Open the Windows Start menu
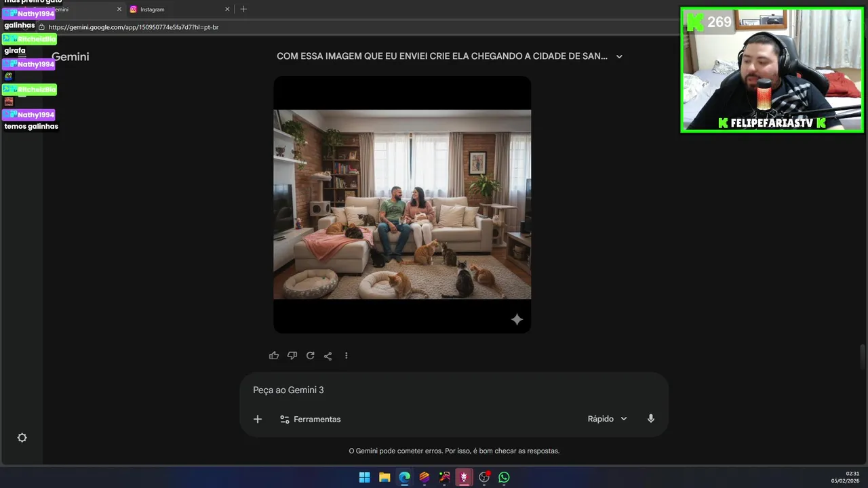868x488 pixels. [x=364, y=477]
